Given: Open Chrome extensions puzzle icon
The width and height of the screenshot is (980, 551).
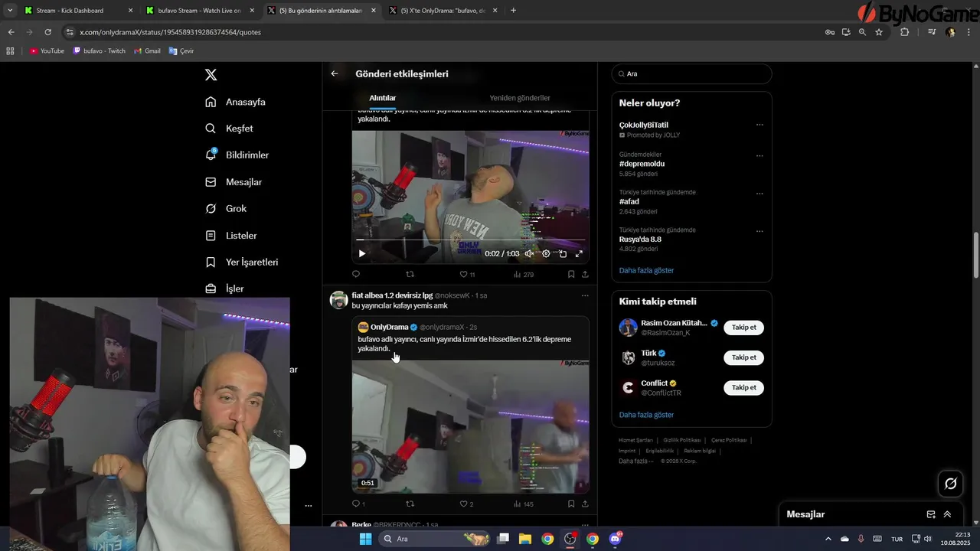Looking at the screenshot, I should click(x=904, y=32).
